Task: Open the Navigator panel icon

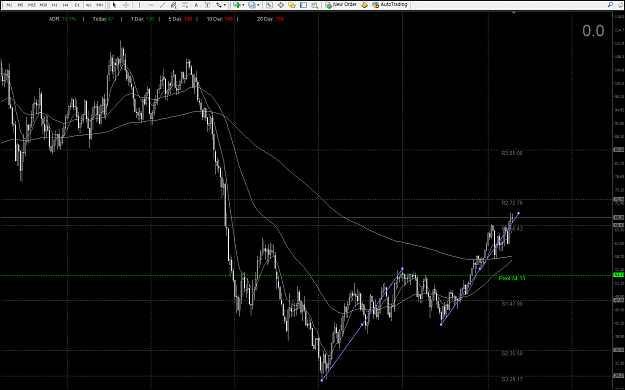Action: point(292,5)
